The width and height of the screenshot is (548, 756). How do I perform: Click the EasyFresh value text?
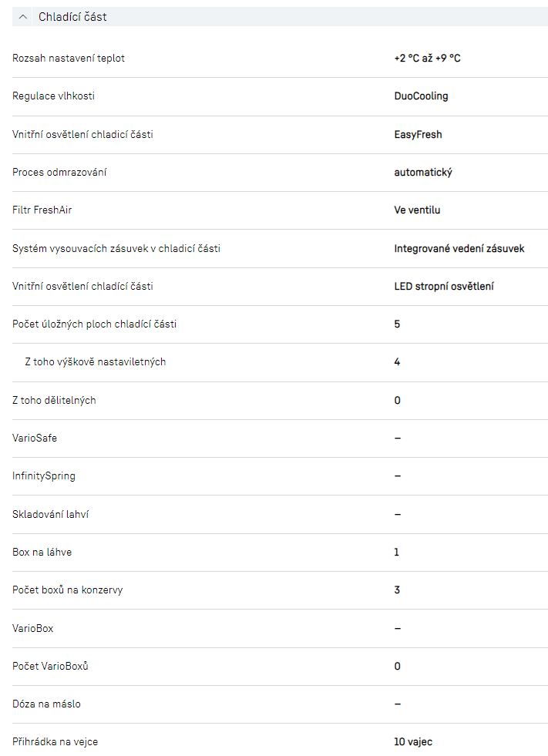click(x=418, y=135)
